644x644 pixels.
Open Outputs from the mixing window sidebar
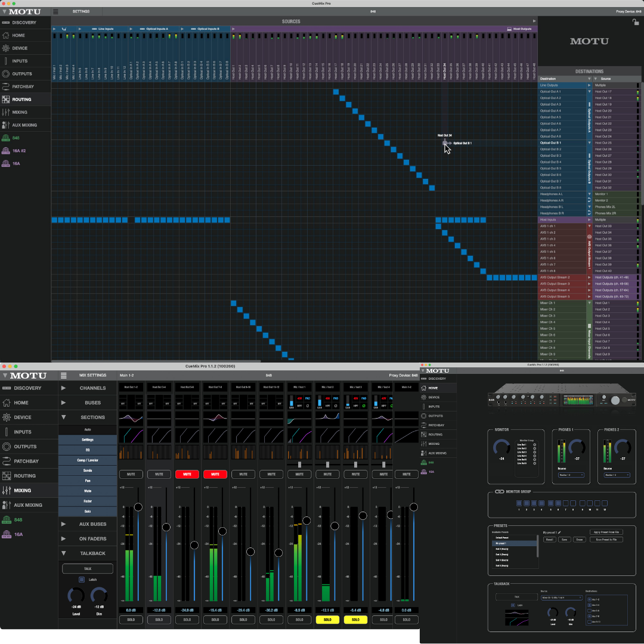point(29,447)
